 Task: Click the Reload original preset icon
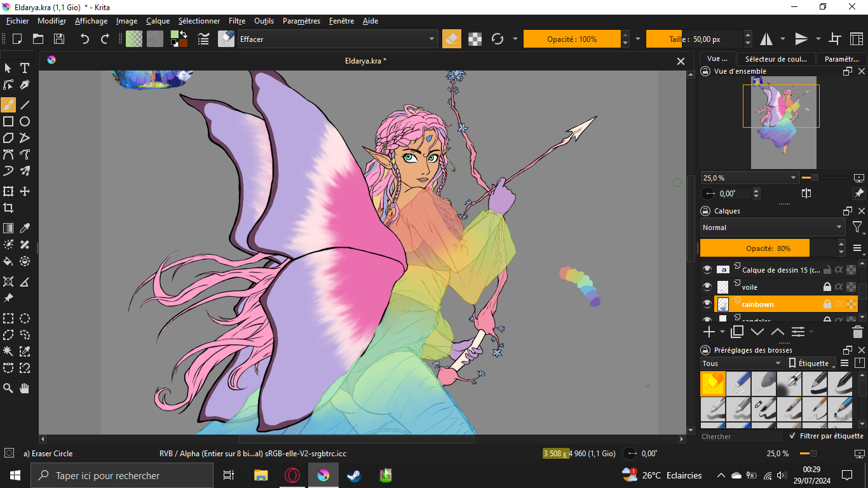[x=498, y=39]
